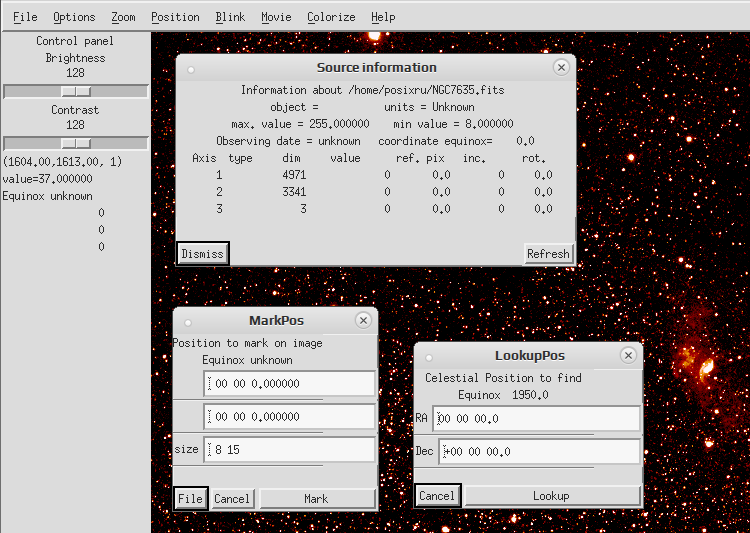Viewport: 750px width, 533px height.
Task: Dismiss the Source information dialog
Action: coord(202,254)
